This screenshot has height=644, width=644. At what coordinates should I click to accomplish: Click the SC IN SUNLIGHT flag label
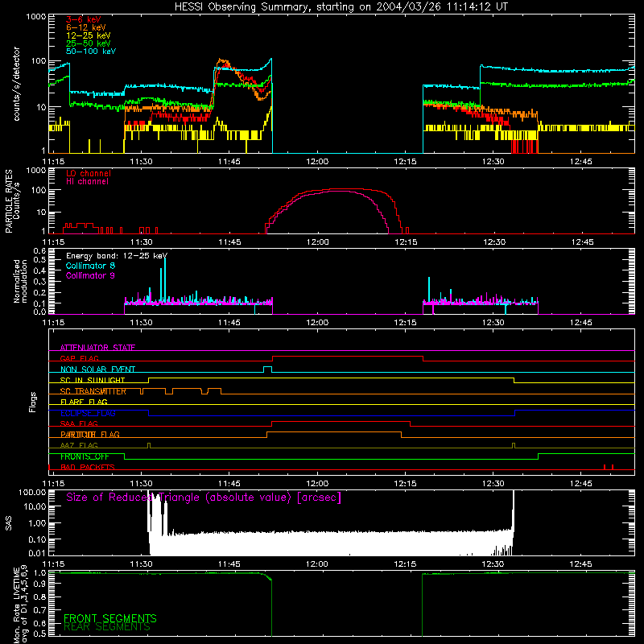point(93,380)
